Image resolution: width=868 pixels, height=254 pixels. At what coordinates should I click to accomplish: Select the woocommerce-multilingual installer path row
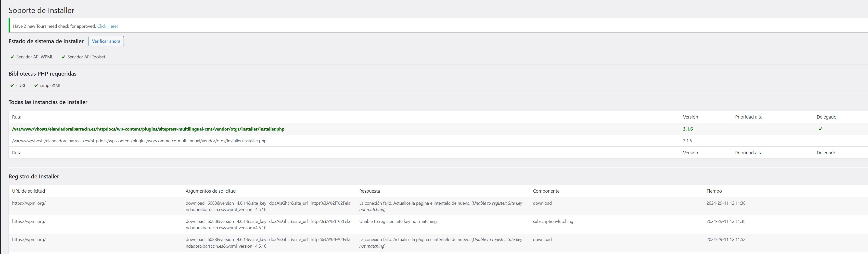(x=139, y=141)
